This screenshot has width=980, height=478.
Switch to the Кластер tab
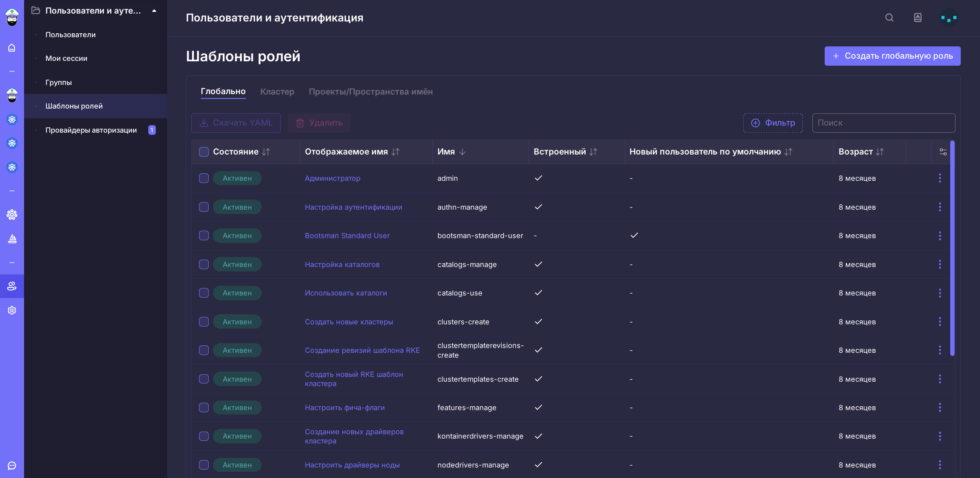pyautogui.click(x=277, y=91)
